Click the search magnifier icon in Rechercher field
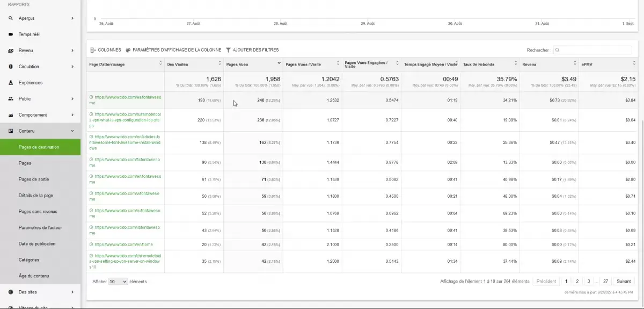 [x=558, y=50]
